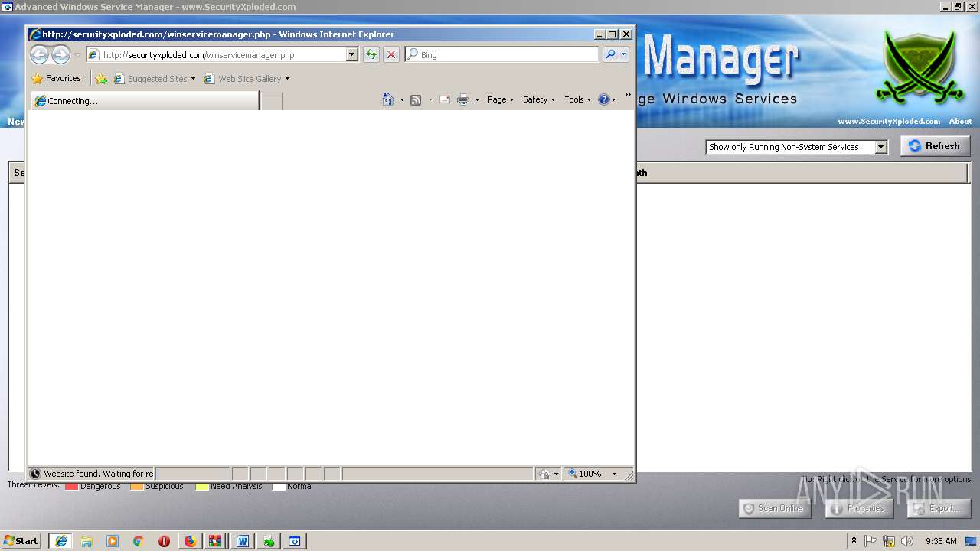Click the RSS feeds icon
The height and width of the screenshot is (551, 980).
coord(416,99)
